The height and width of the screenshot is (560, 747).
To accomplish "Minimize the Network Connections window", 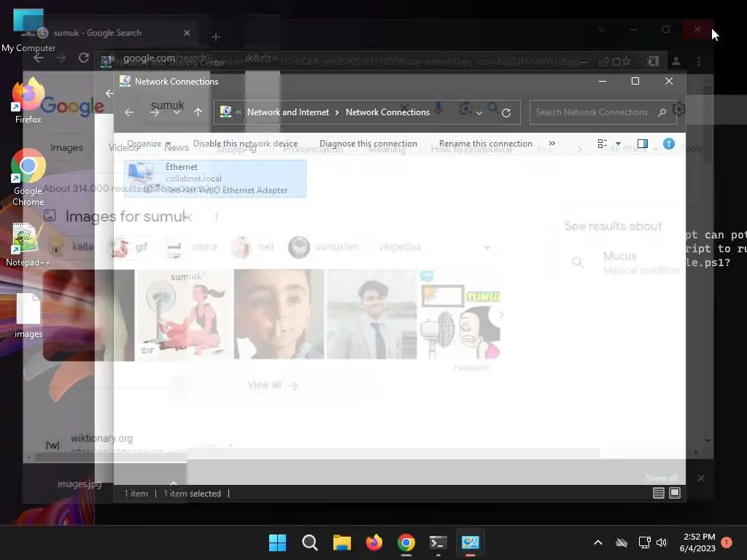I will [x=602, y=81].
